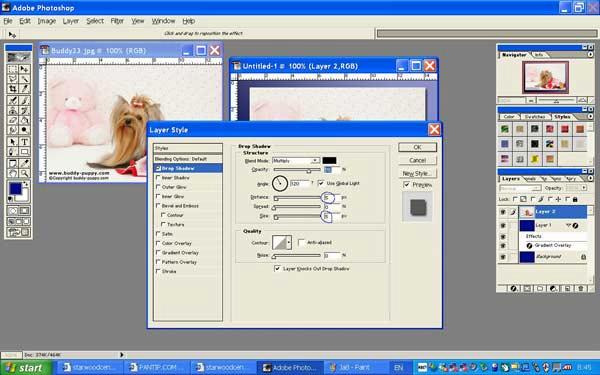Open the status bar document info arrow

click(x=122, y=355)
